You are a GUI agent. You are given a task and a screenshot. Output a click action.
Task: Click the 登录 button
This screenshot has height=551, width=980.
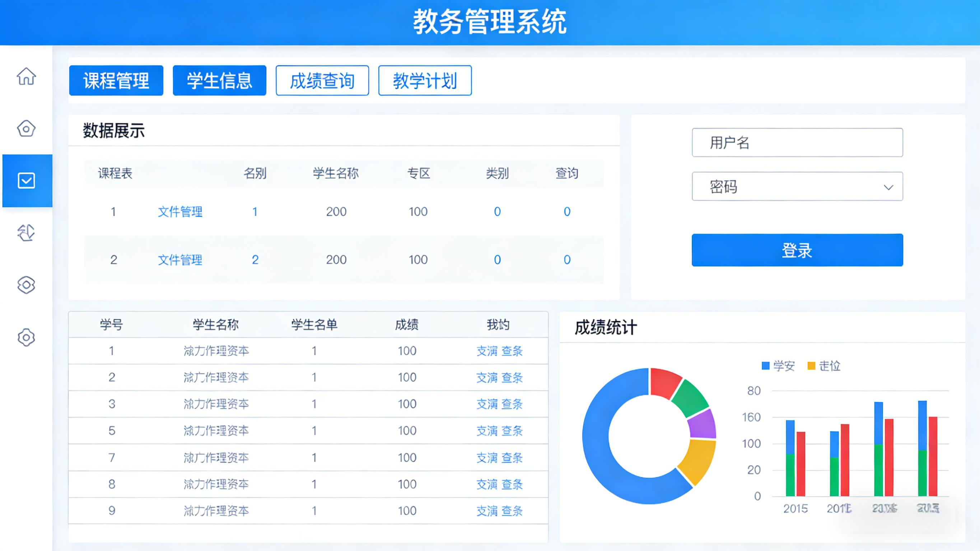pyautogui.click(x=797, y=251)
